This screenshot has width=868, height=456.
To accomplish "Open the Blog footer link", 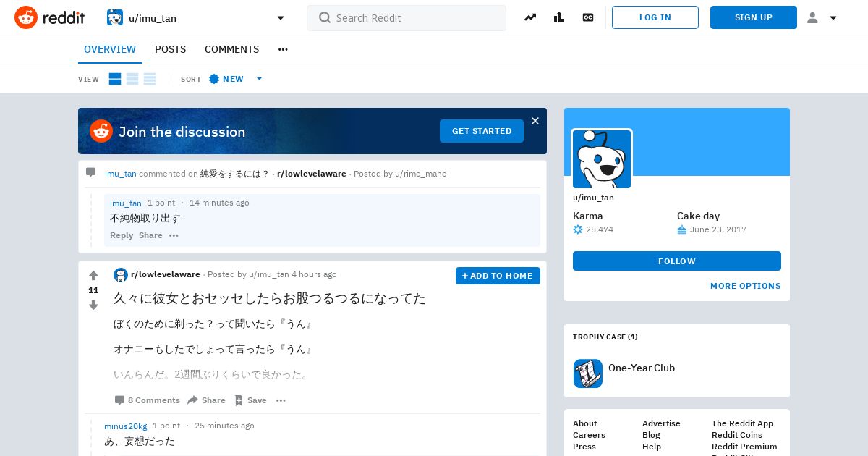I will pyautogui.click(x=651, y=435).
